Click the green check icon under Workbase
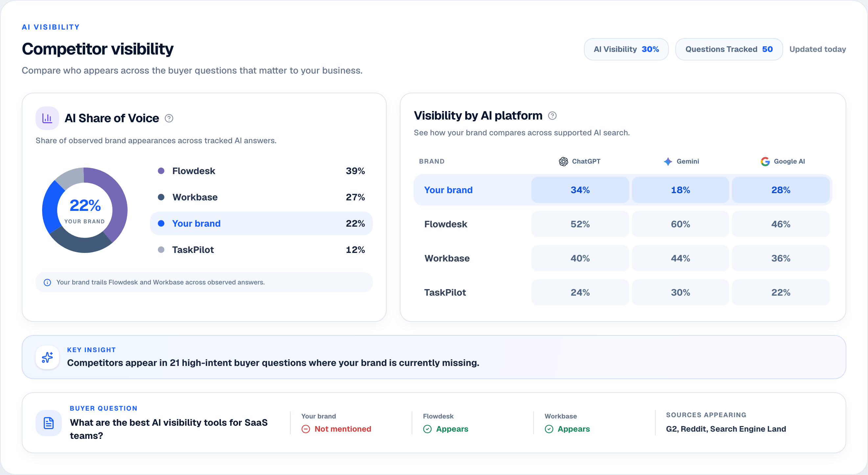The height and width of the screenshot is (475, 868). (549, 429)
